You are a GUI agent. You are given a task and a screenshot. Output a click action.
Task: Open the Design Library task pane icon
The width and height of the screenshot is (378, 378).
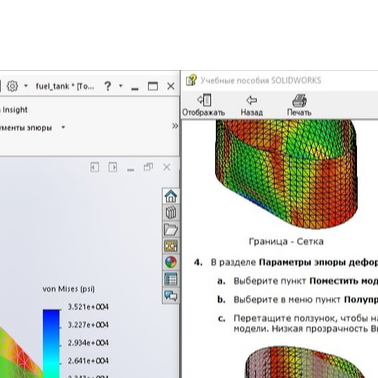click(171, 213)
